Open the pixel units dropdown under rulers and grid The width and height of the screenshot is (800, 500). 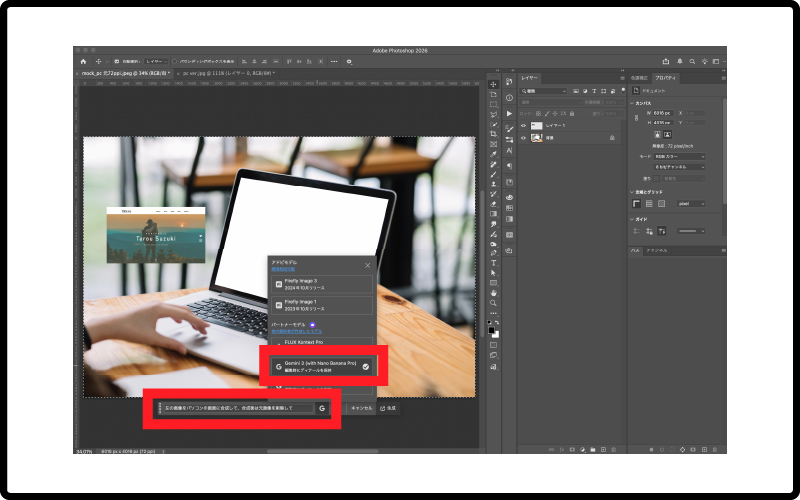point(689,203)
